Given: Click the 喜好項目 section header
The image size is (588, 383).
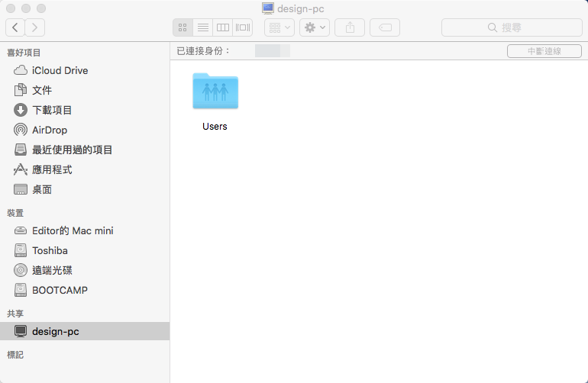Looking at the screenshot, I should [24, 53].
